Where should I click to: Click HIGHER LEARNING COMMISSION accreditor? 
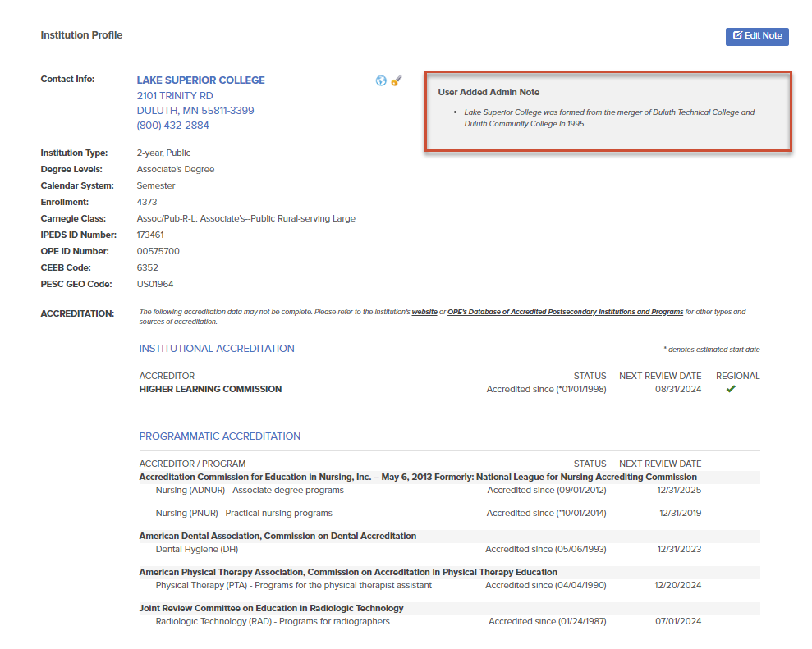(x=210, y=389)
